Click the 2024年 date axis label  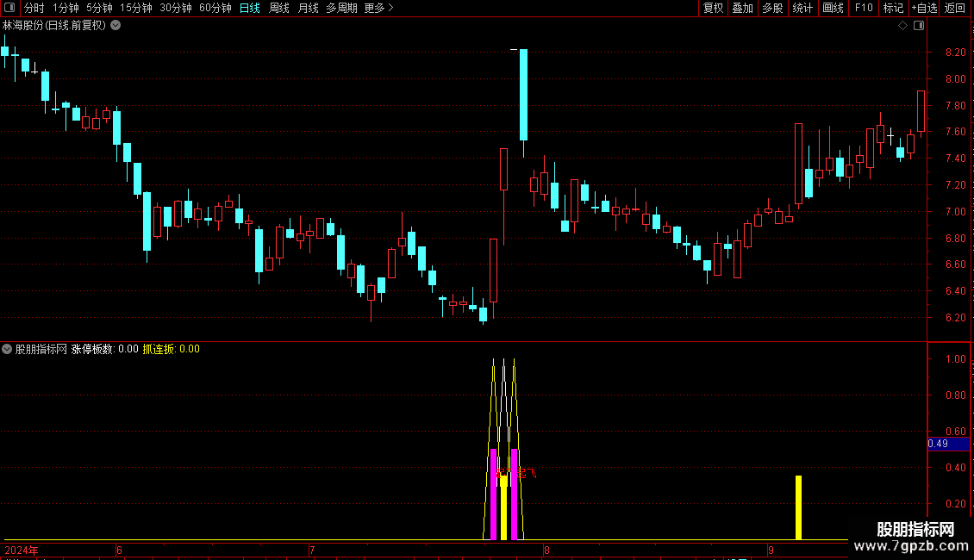coord(22,550)
